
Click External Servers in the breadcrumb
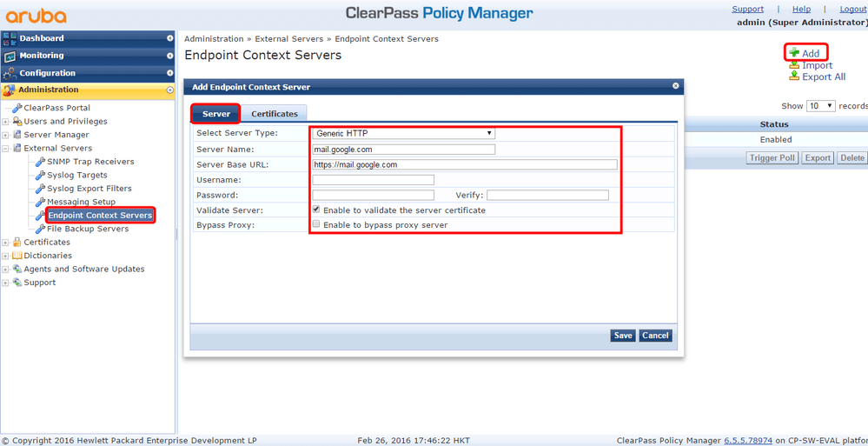289,39
